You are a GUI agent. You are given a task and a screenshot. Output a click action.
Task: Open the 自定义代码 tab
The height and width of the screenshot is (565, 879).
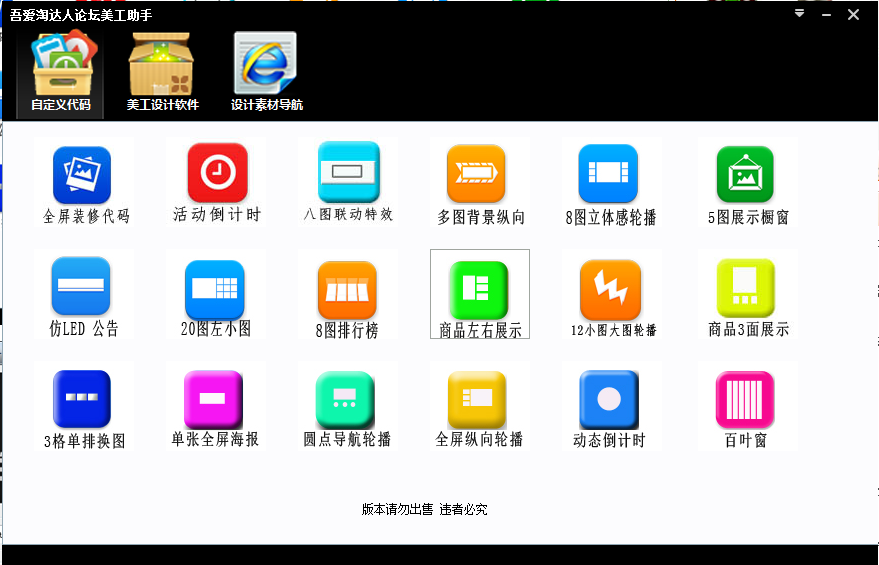(61, 73)
